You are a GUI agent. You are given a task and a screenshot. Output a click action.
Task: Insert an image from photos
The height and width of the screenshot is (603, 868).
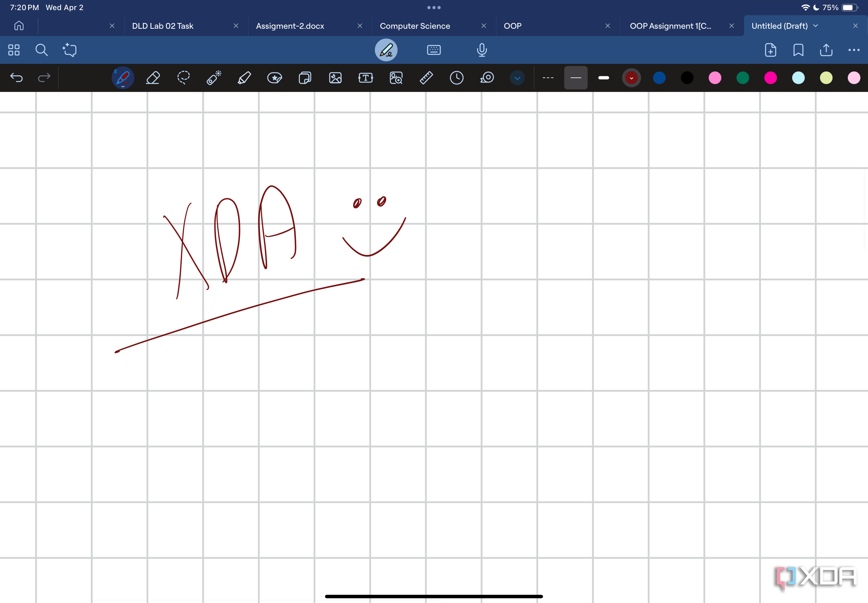(x=335, y=78)
